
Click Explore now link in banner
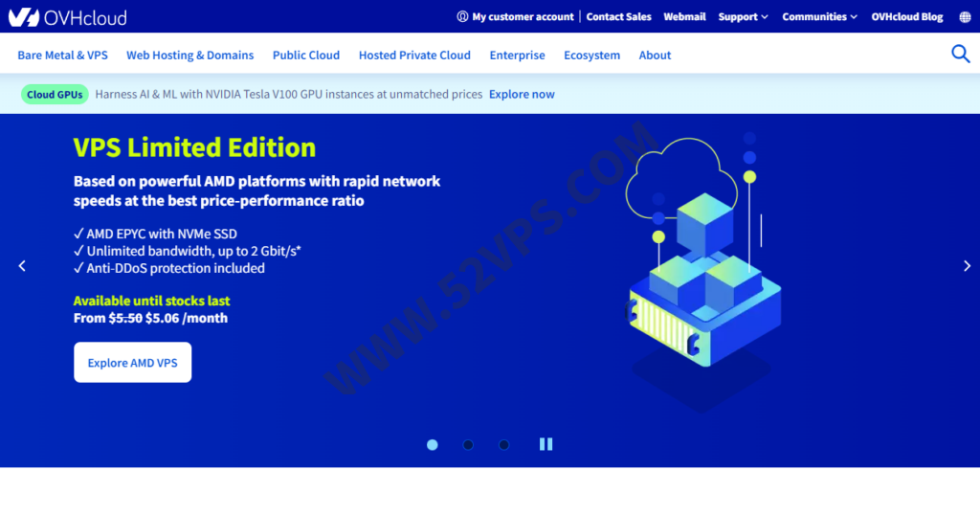522,95
